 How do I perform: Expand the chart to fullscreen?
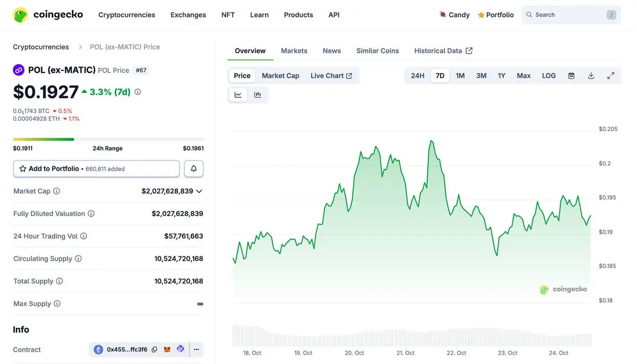coord(610,76)
